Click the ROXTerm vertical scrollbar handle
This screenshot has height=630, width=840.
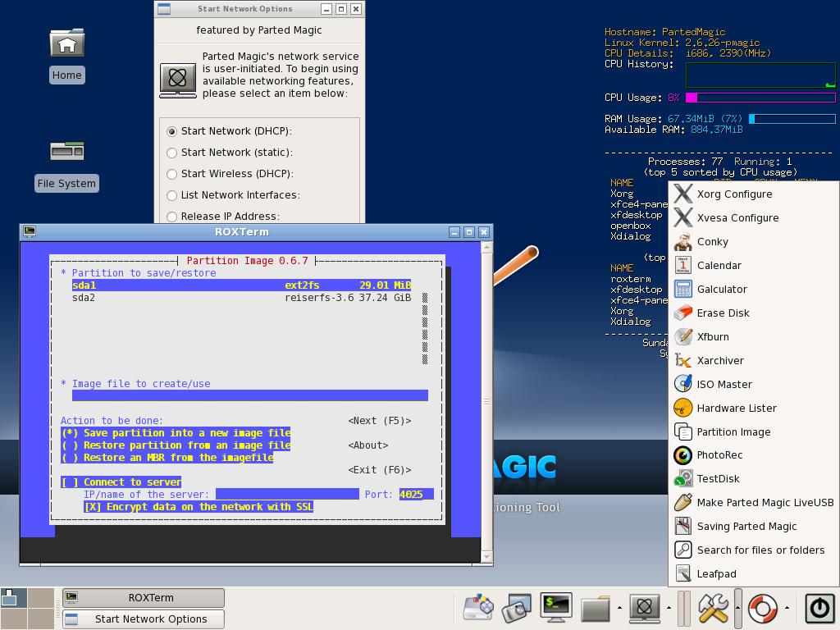coord(487,401)
